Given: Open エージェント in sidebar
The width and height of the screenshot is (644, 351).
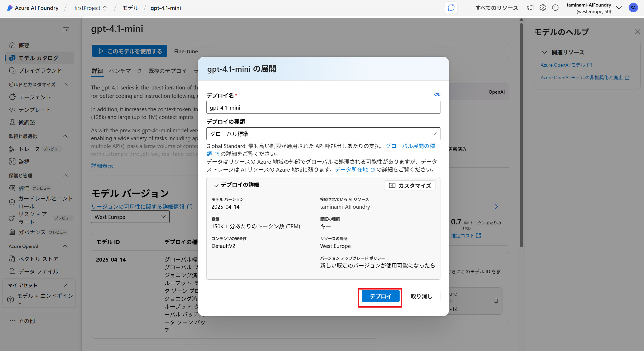Looking at the screenshot, I should (x=39, y=97).
